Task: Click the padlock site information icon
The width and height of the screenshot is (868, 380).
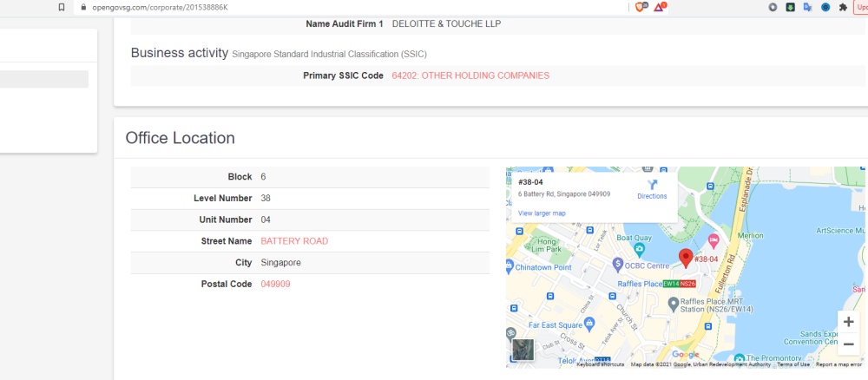Action: point(83,7)
